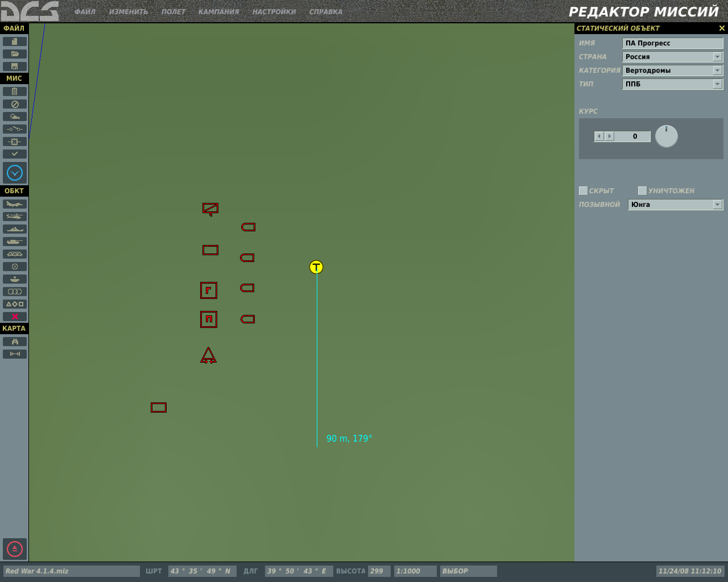Open the triggers switch icon

point(15,129)
